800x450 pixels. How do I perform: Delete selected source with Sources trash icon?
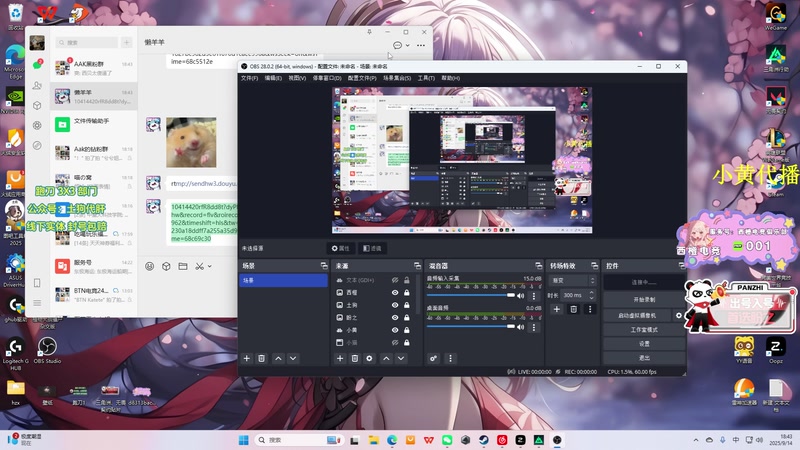click(355, 358)
